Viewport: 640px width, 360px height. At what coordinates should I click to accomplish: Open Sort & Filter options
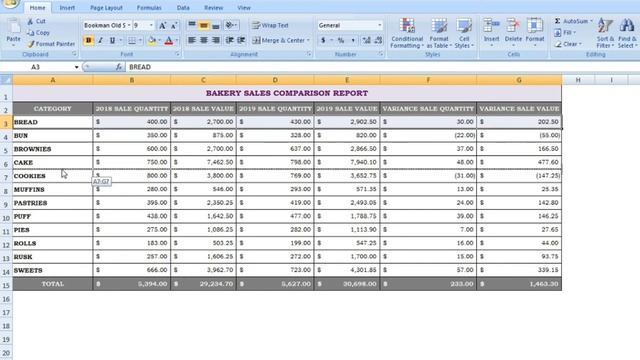[605, 33]
